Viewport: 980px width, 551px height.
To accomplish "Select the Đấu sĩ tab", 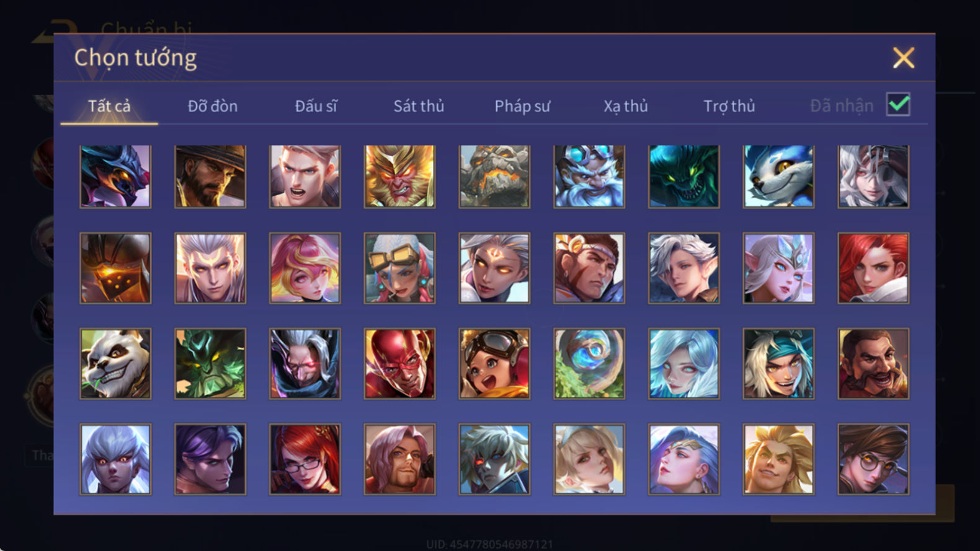I will pyautogui.click(x=316, y=106).
